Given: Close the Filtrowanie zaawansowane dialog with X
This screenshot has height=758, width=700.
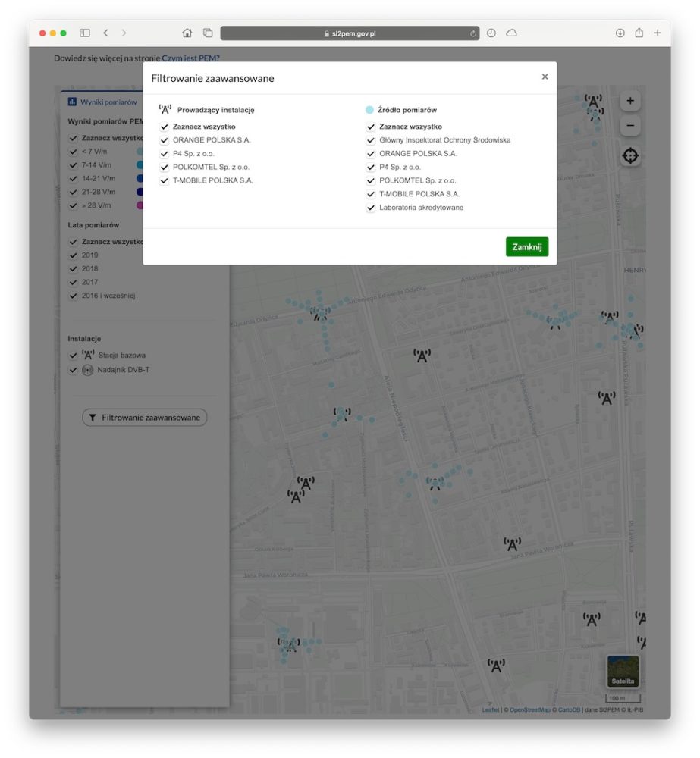Looking at the screenshot, I should tap(545, 77).
